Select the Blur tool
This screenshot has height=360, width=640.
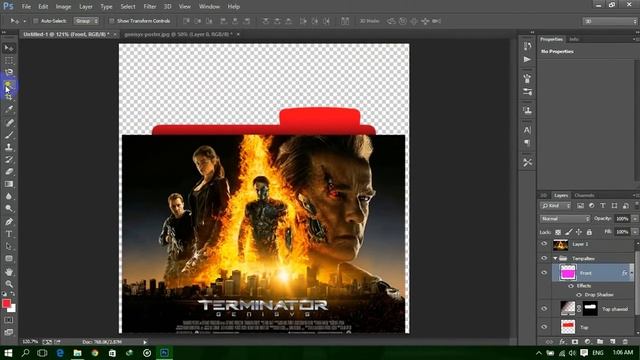pyautogui.click(x=9, y=196)
